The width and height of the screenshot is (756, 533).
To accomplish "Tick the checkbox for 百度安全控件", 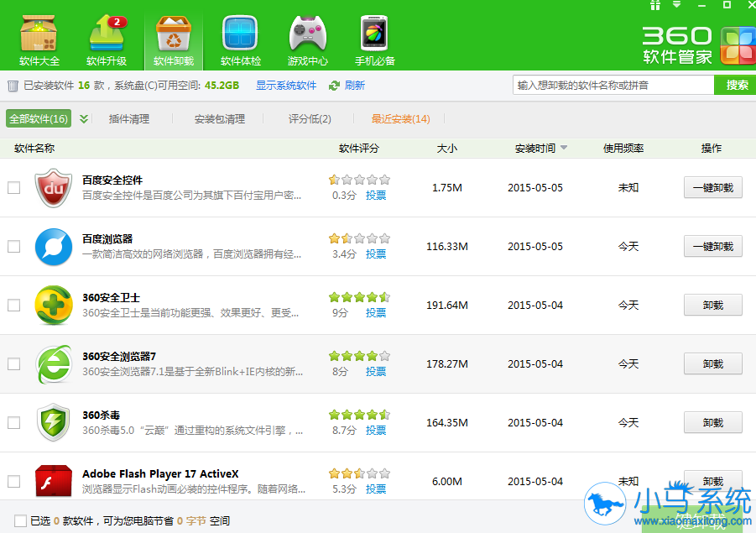I will [14, 188].
